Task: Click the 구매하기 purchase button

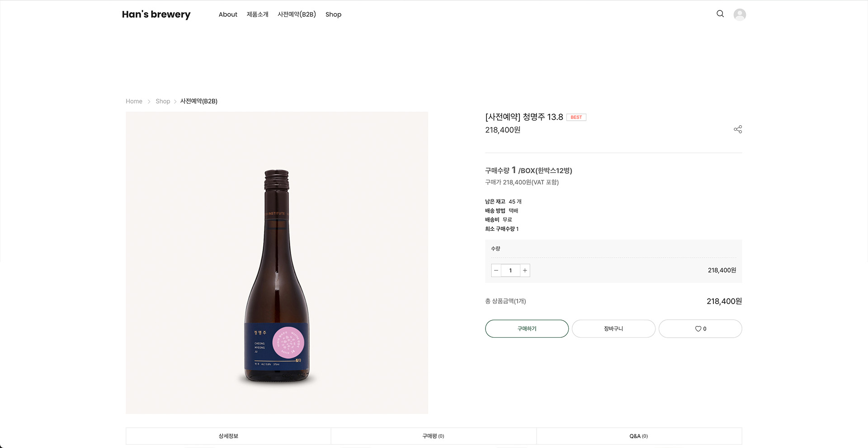Action: [527, 329]
